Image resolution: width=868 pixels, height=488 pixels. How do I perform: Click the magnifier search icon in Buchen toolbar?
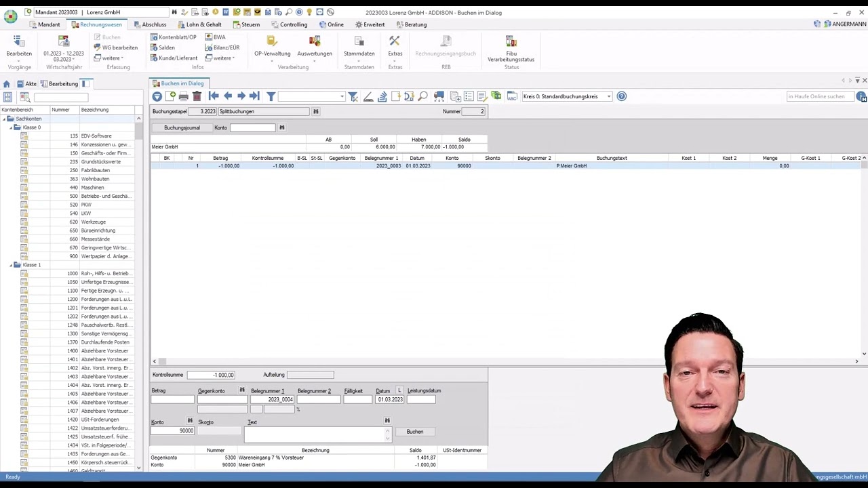(x=422, y=96)
